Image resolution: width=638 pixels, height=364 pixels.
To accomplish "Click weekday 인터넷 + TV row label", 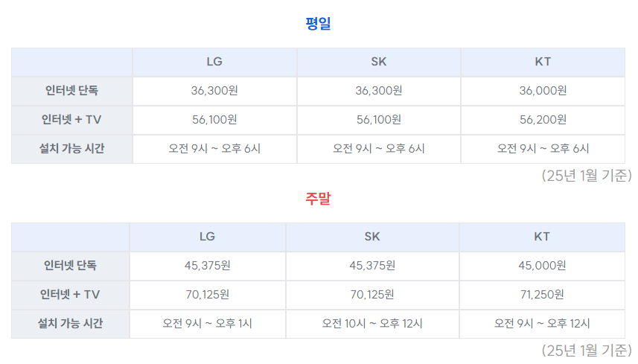I will click(x=71, y=120).
